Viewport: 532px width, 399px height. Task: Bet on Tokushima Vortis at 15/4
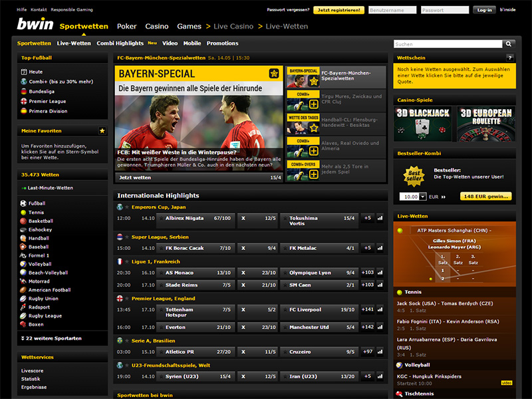319,221
